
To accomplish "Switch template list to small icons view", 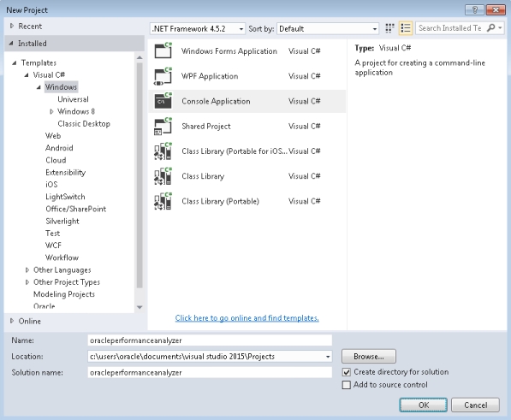I will (389, 28).
